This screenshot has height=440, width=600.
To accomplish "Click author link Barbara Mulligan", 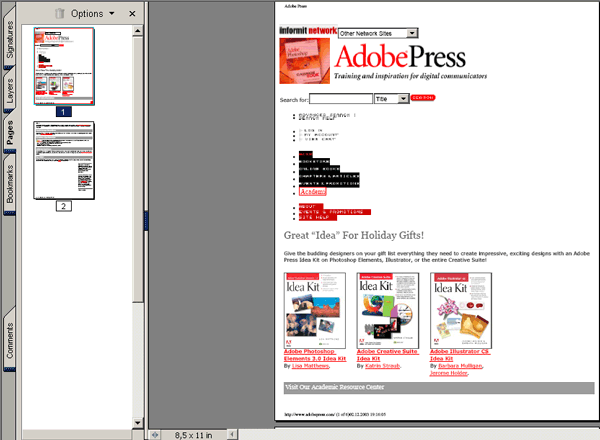I will [x=460, y=366].
